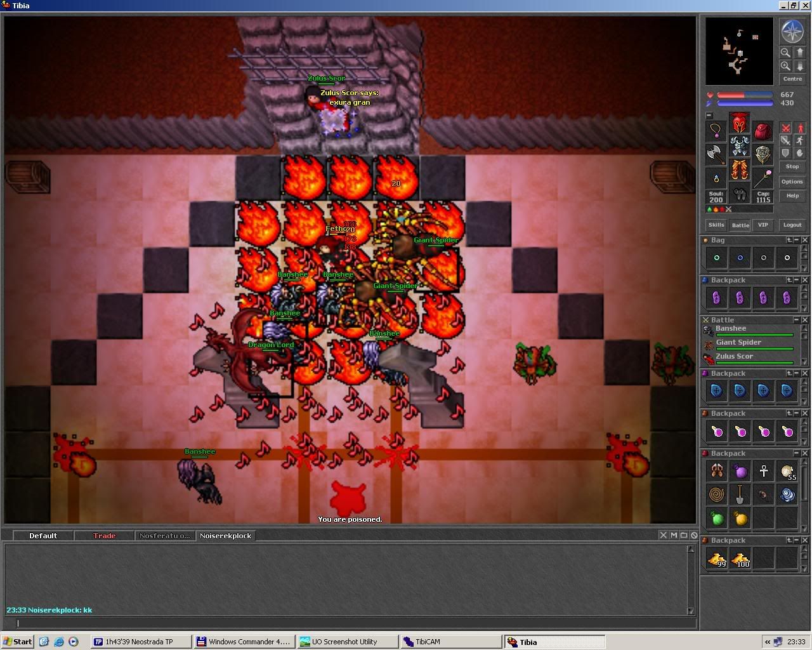Select the yellow bag in the backpack
The image size is (812, 650).
[740, 518]
